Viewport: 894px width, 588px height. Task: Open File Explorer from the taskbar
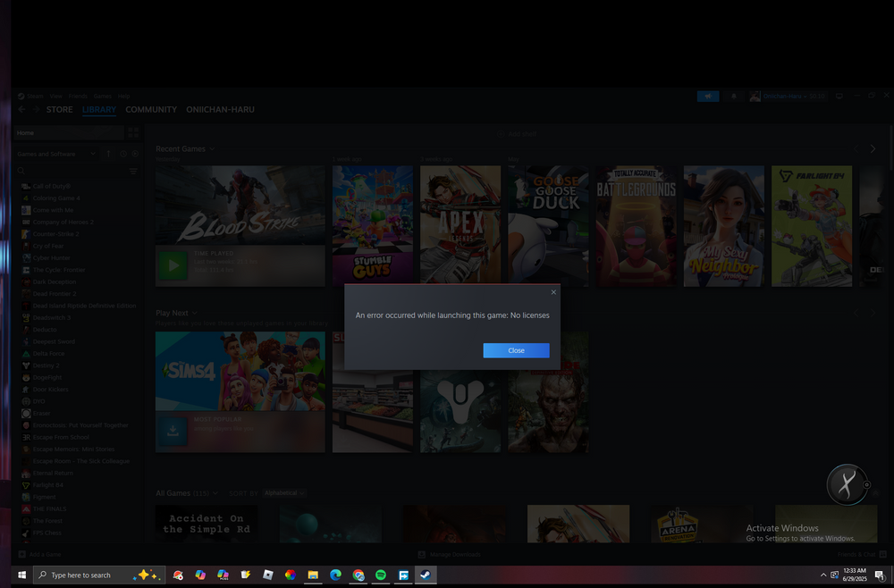(313, 575)
